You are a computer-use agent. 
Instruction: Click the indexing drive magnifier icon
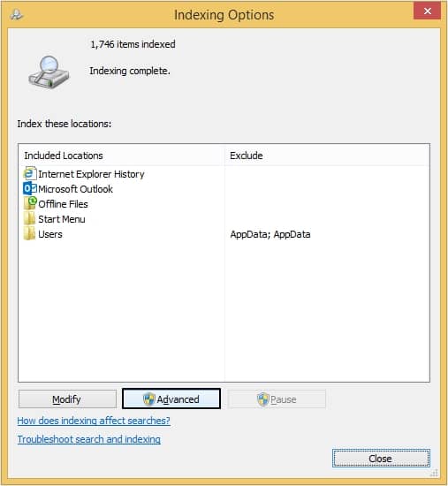coord(49,72)
